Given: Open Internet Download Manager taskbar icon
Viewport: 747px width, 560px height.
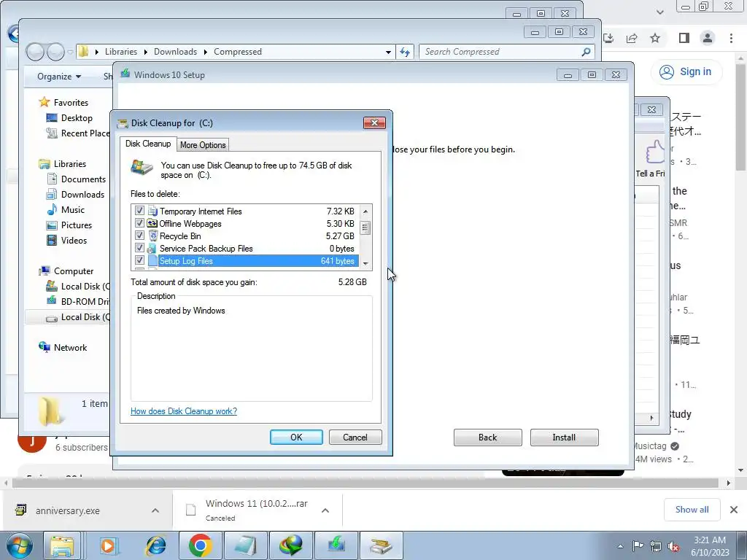Looking at the screenshot, I should [291, 545].
